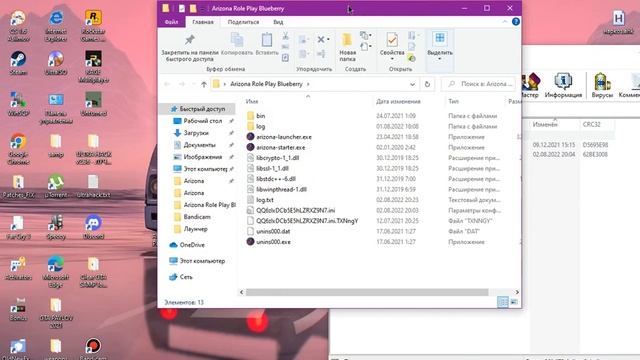Click the Paste (Вставить) ribbon button
The image size is (640, 360).
tap(267, 44)
